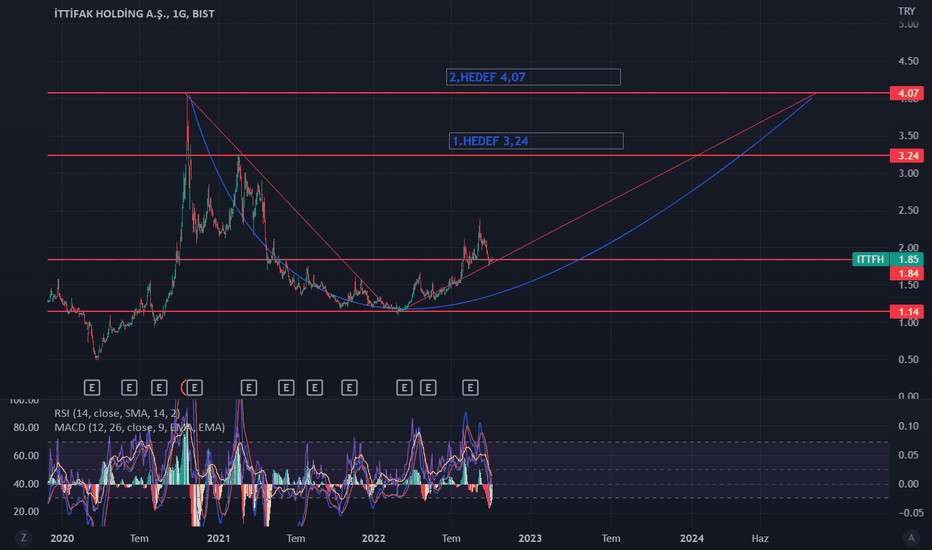
Task: Click the 4.50 value on the price axis
Action: click(x=908, y=61)
